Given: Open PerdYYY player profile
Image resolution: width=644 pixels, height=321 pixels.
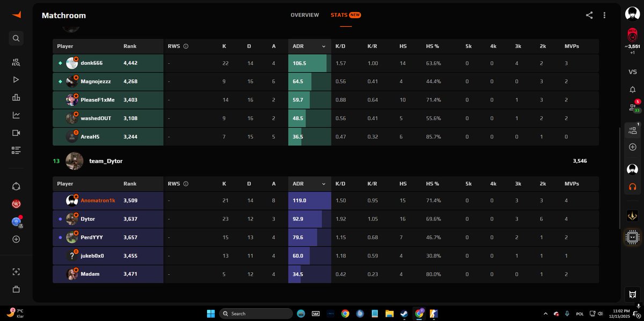Looking at the screenshot, I should coord(92,237).
